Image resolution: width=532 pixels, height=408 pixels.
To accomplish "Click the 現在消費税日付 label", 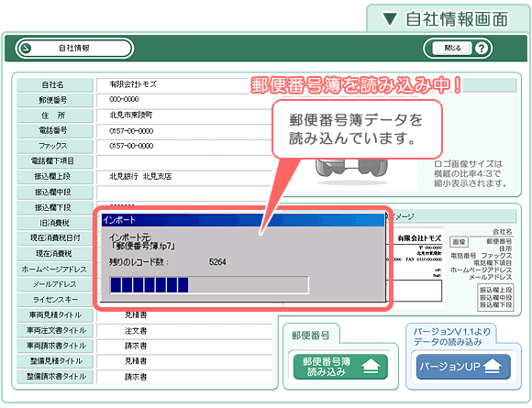I will coord(55,238).
